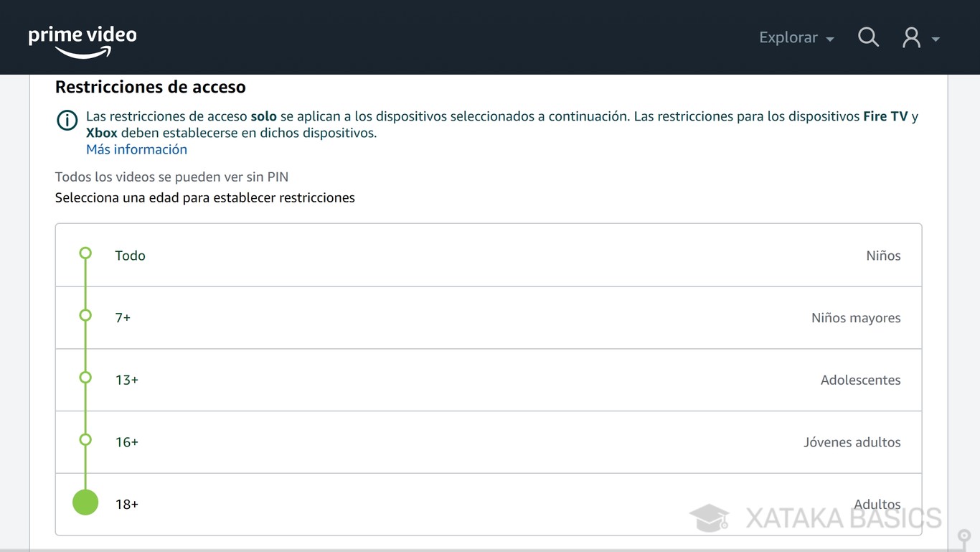
Task: Click the user profile icon
Action: (911, 37)
